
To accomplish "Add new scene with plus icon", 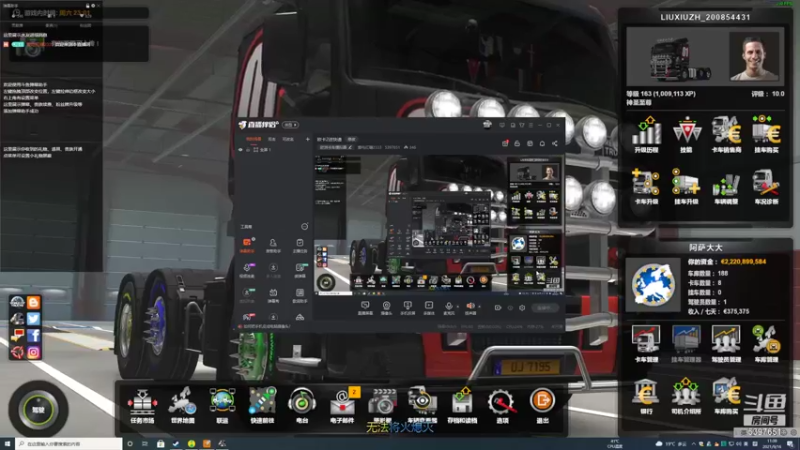I will (x=308, y=139).
